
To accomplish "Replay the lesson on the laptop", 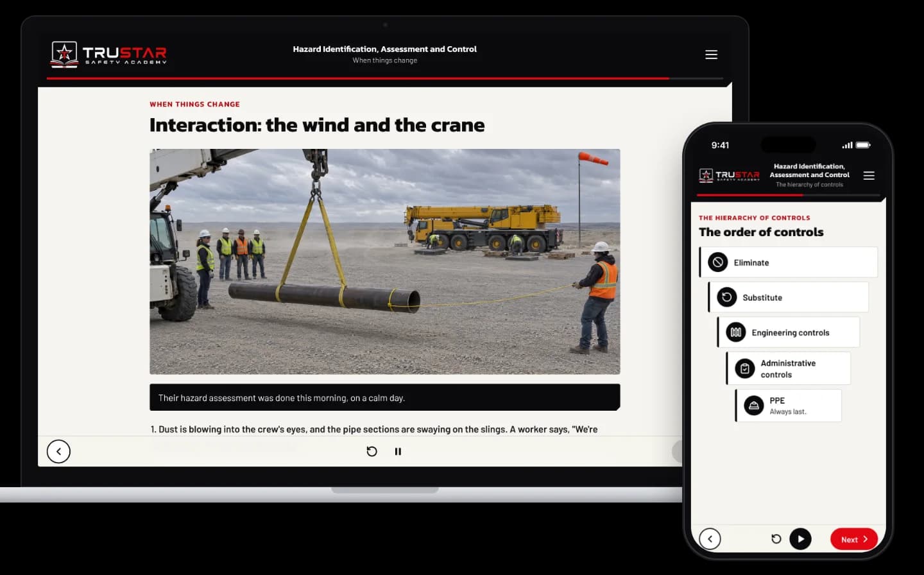I will (x=372, y=451).
